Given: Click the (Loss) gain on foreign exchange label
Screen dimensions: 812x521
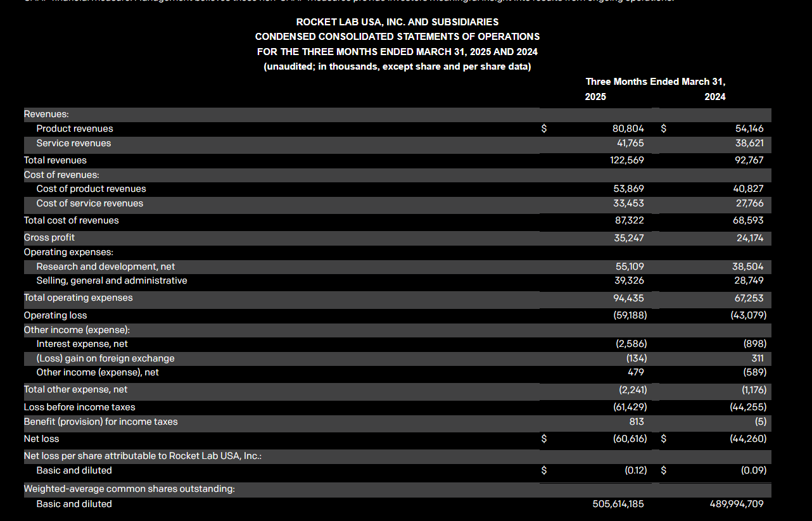Looking at the screenshot, I should tap(106, 358).
